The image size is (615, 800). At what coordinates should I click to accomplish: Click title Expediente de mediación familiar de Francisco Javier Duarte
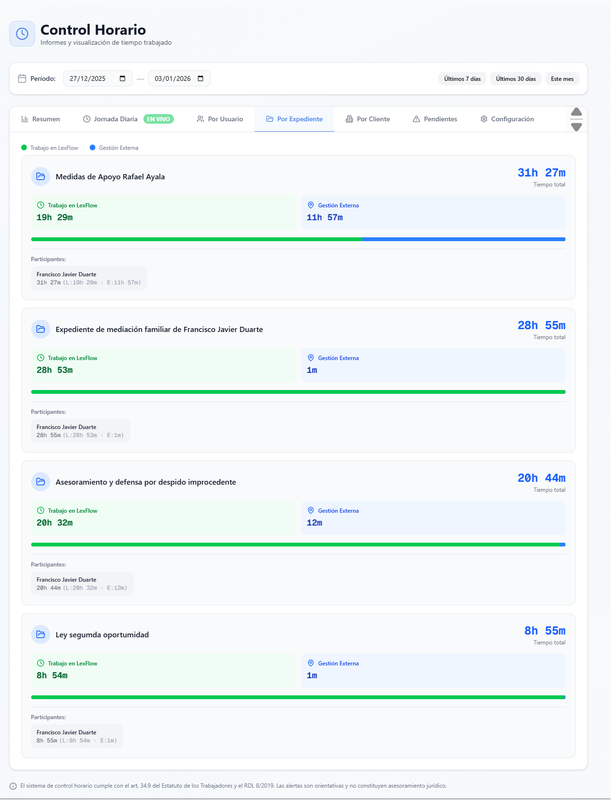coord(159,329)
